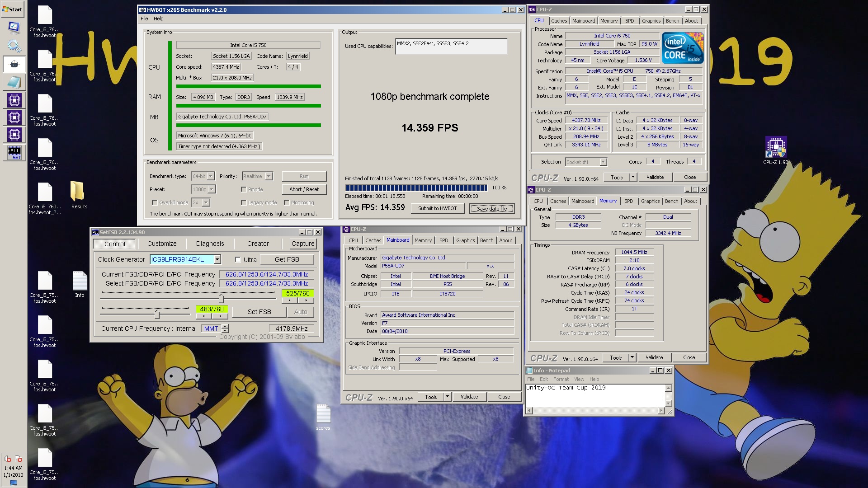Click right arrow under the 525/760 value
Viewport: 868px width, 488px height.
click(306, 300)
